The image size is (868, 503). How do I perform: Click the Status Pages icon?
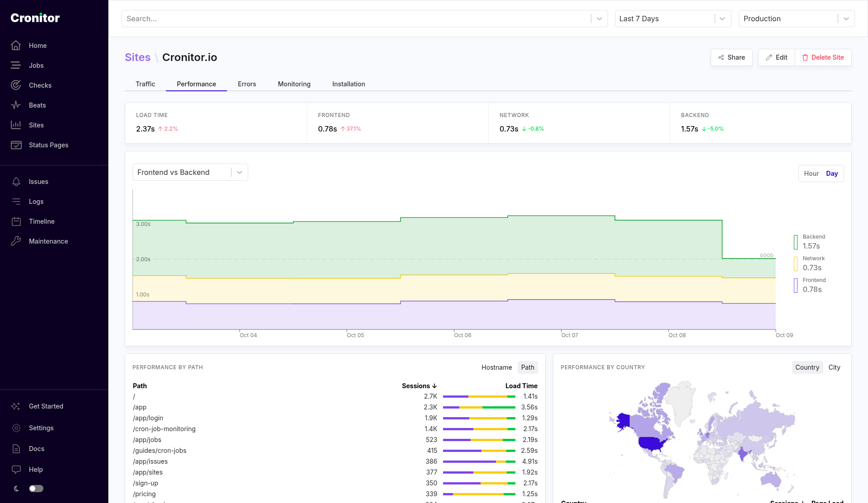16,145
